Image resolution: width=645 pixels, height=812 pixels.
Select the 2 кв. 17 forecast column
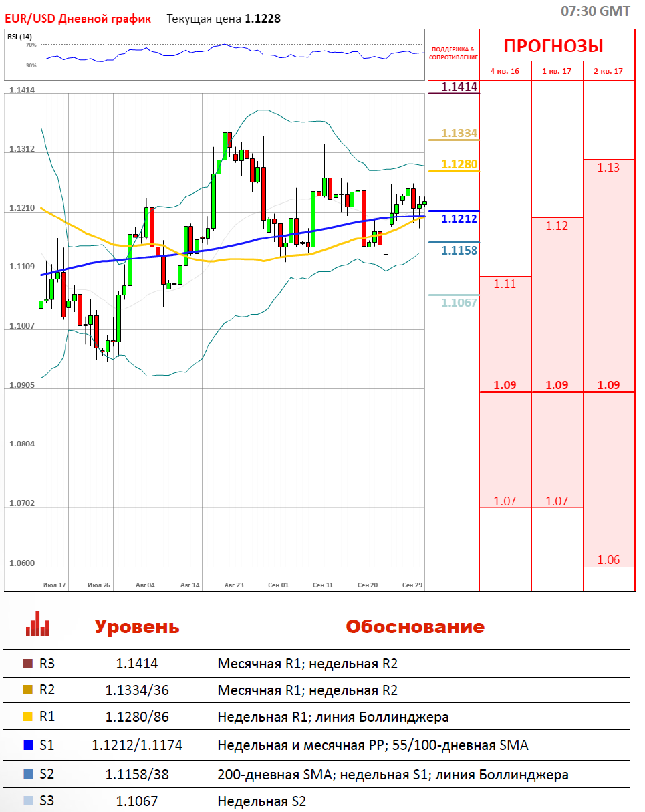click(x=609, y=71)
